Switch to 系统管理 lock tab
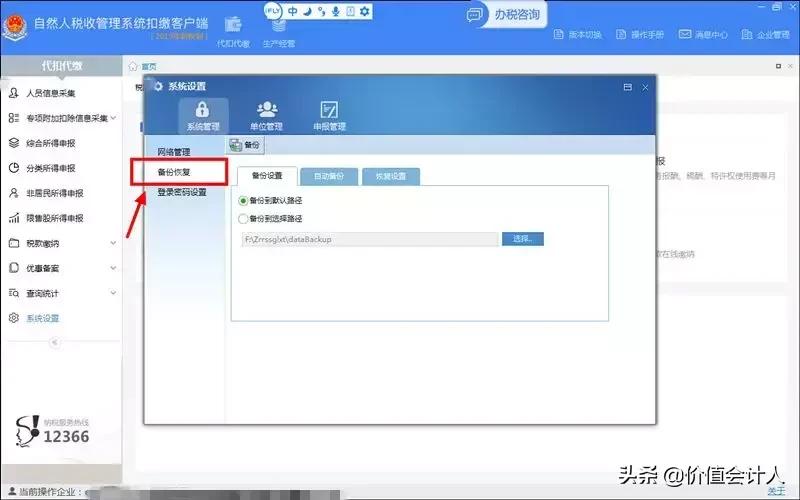 [x=203, y=116]
